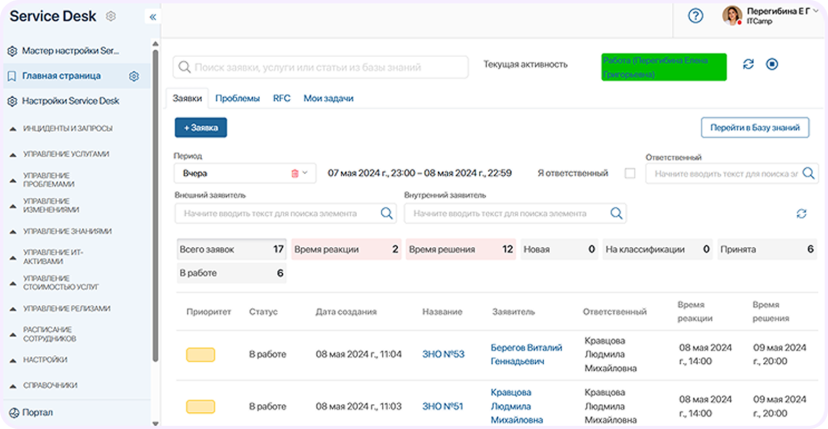Open request link ЗНО №53
This screenshot has width=828, height=429.
(443, 354)
